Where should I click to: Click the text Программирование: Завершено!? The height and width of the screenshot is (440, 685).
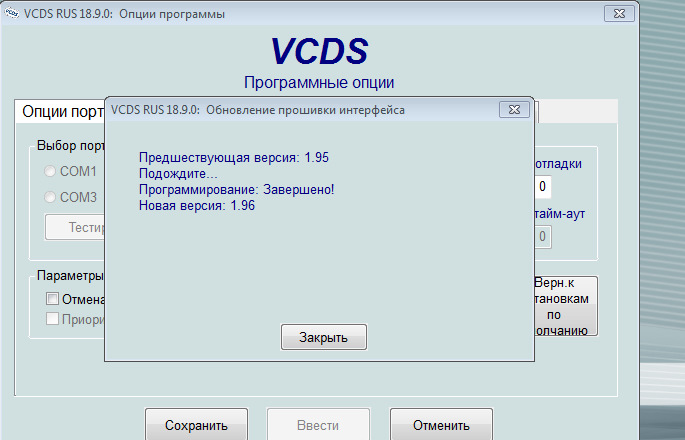(236, 190)
